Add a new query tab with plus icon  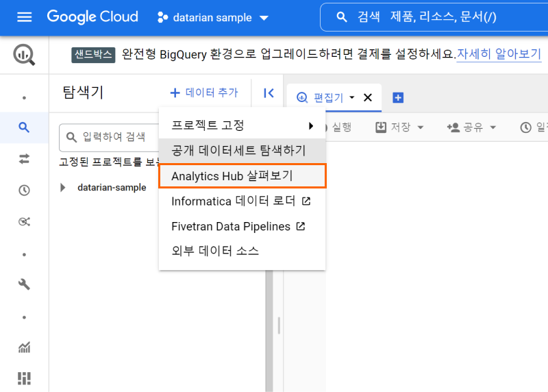click(x=398, y=97)
